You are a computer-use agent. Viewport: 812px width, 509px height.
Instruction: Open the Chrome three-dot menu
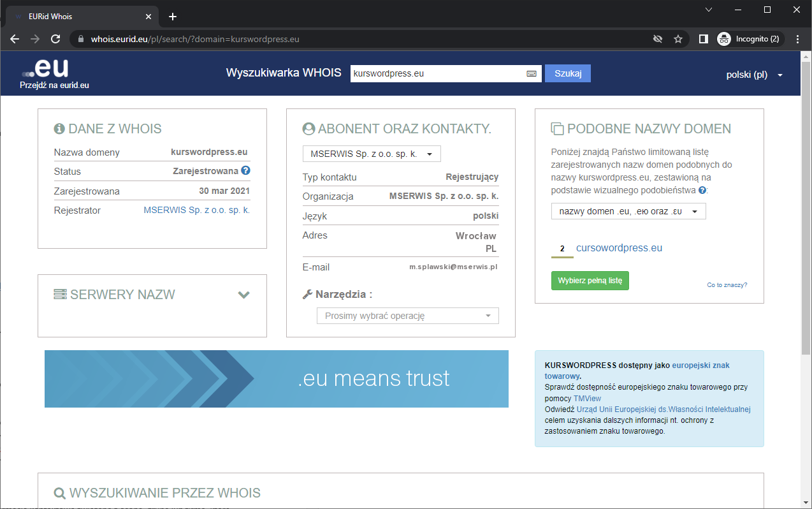[x=797, y=39]
